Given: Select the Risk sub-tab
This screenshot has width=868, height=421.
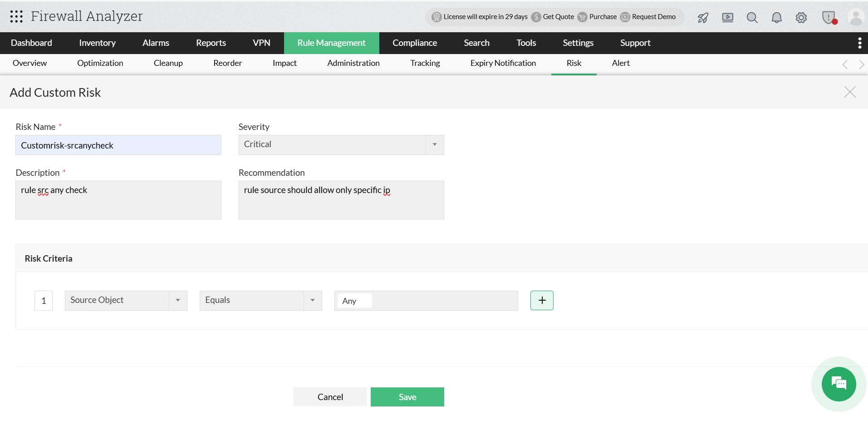Looking at the screenshot, I should click(x=574, y=63).
